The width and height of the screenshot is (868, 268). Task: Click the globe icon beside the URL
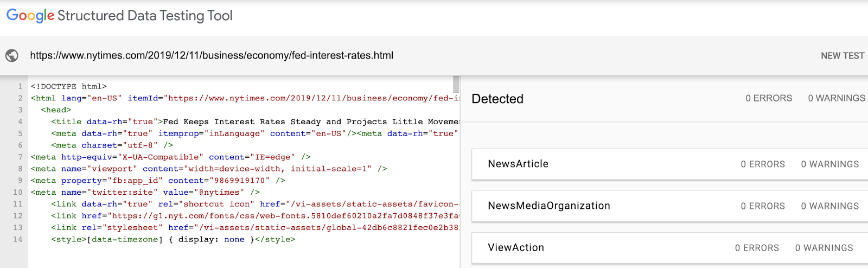[x=12, y=55]
